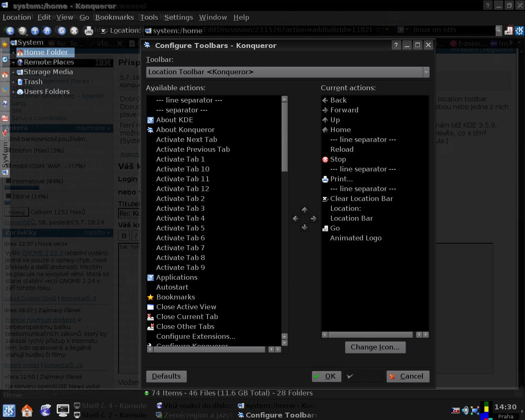Click the clock showing 14:30 on the panel
This screenshot has height=420, width=525.
coord(505,407)
